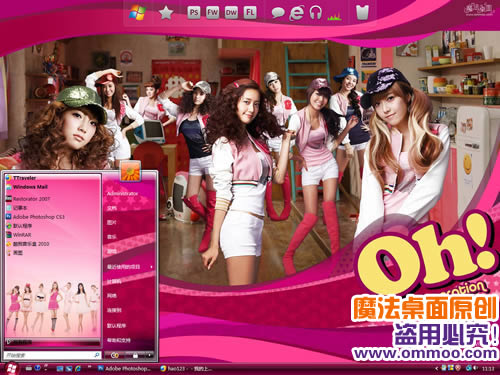Switch to Adobe Photoshop taskbar button

(x=124, y=368)
